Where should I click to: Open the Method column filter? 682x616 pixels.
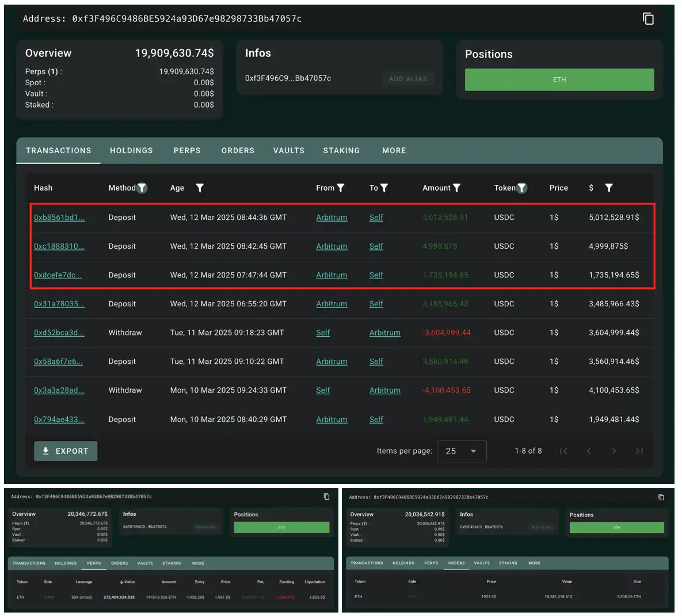point(142,188)
